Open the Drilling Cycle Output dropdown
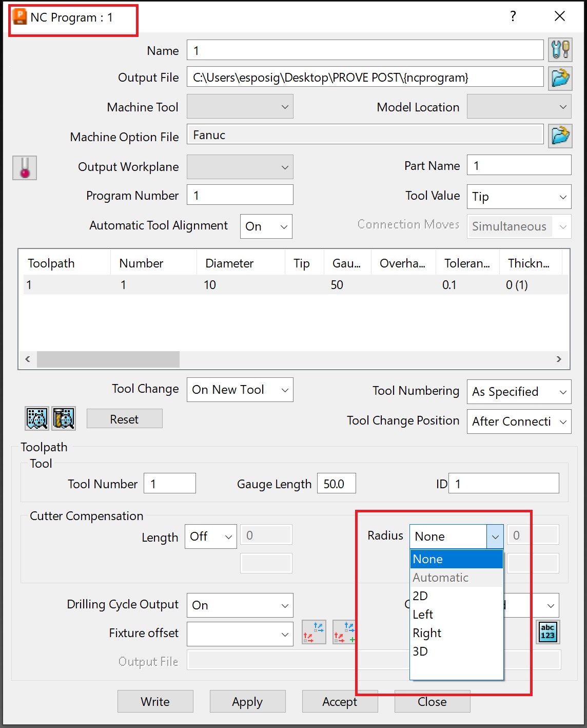The height and width of the screenshot is (728, 587). tap(240, 605)
